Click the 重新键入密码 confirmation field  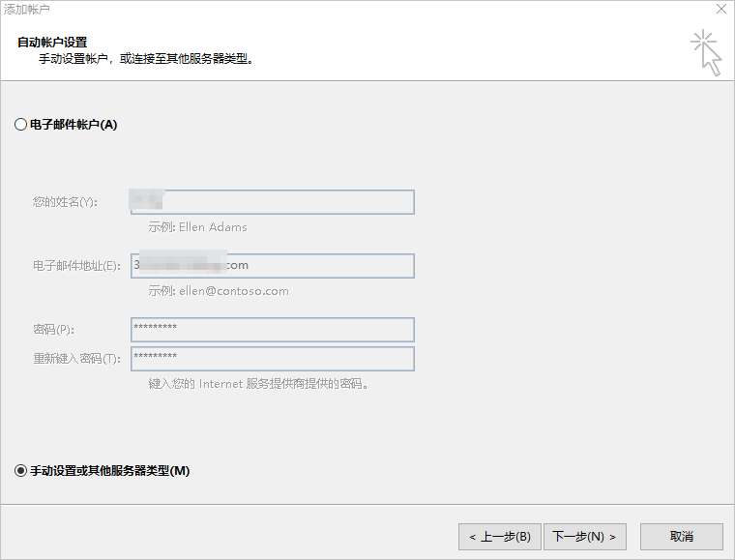pos(272,359)
